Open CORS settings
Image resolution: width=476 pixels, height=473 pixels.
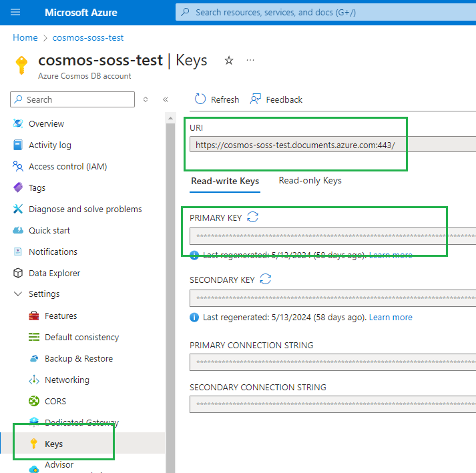click(55, 401)
